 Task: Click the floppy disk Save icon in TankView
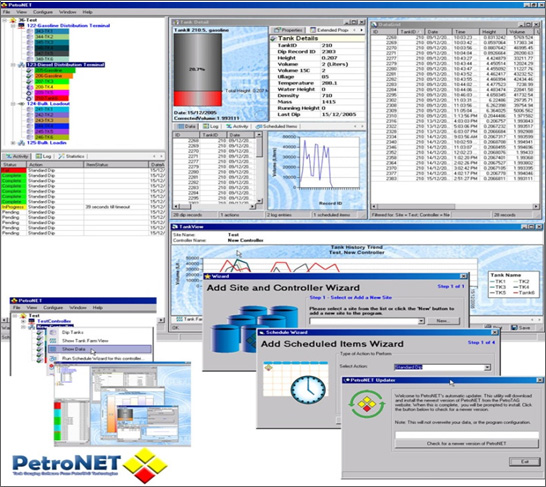[514, 328]
